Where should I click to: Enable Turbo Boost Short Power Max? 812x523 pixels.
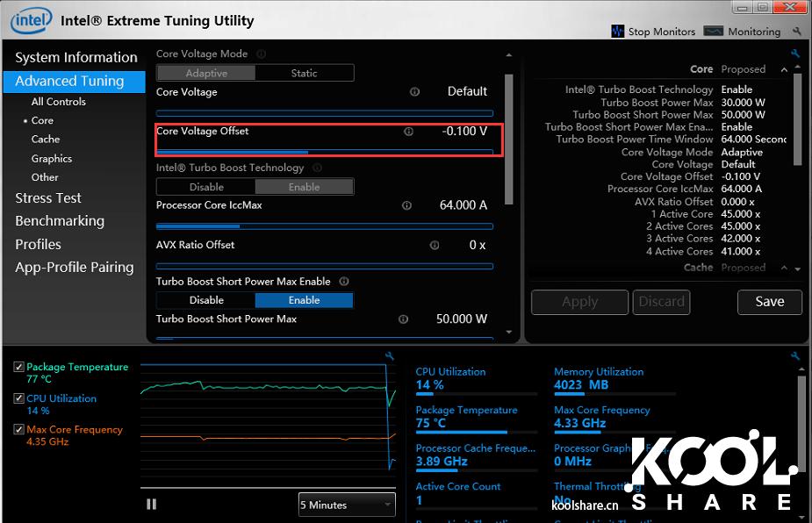coord(304,300)
